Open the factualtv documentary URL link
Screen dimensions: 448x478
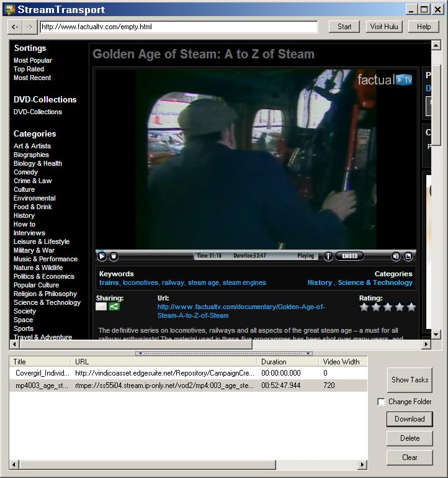click(241, 311)
